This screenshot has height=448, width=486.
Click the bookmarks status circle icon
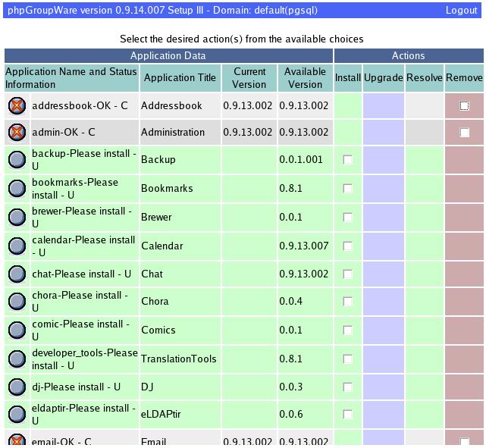(x=17, y=189)
